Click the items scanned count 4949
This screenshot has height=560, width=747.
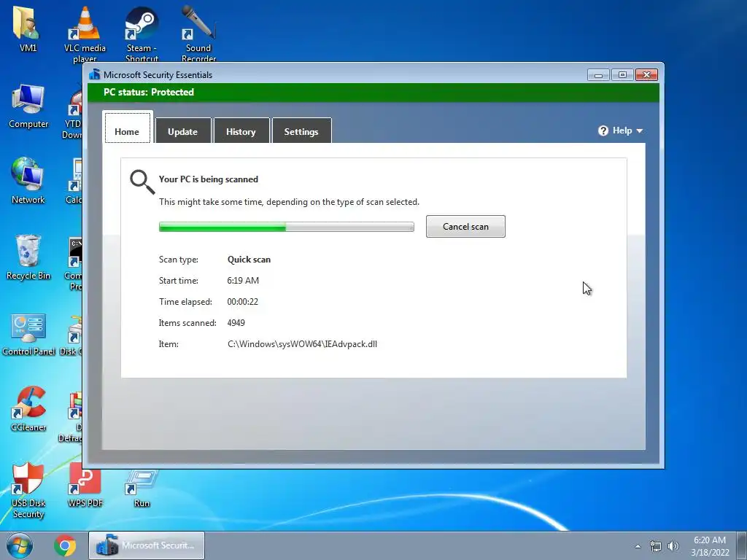point(236,323)
